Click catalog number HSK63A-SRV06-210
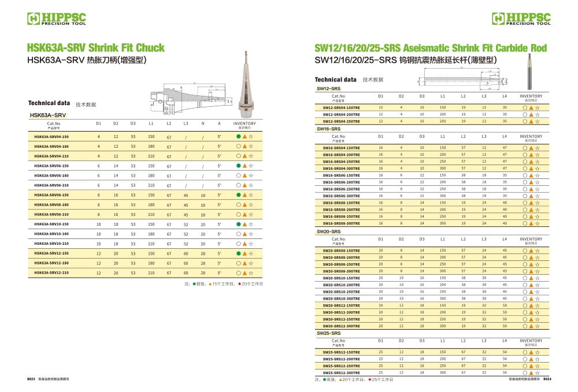The image size is (578, 392). (51, 185)
